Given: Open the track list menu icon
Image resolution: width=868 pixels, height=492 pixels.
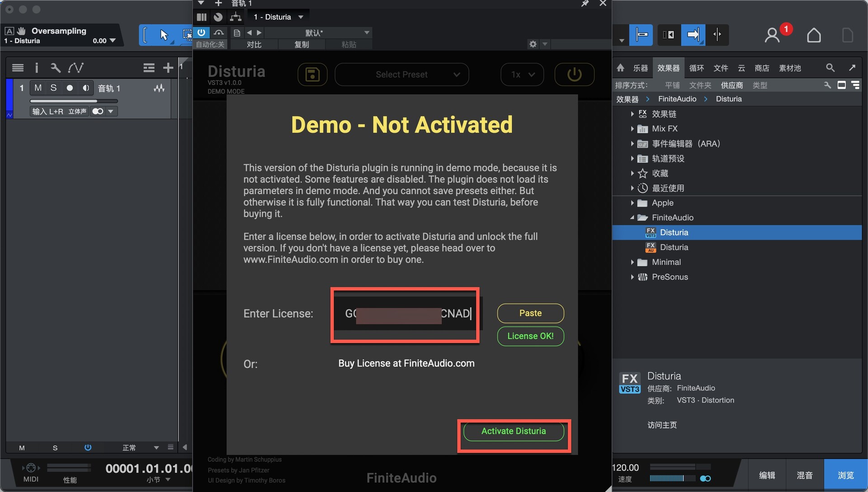Looking at the screenshot, I should click(18, 68).
